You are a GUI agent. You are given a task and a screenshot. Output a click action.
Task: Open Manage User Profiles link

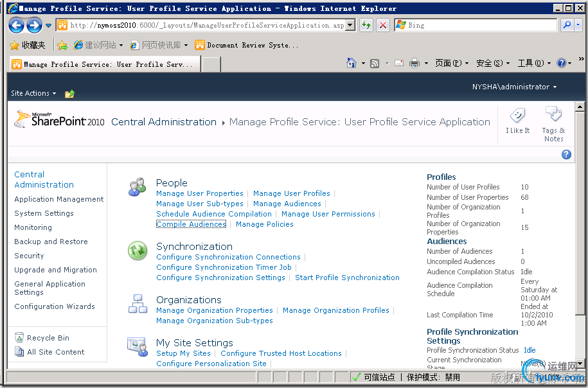pyautogui.click(x=292, y=193)
